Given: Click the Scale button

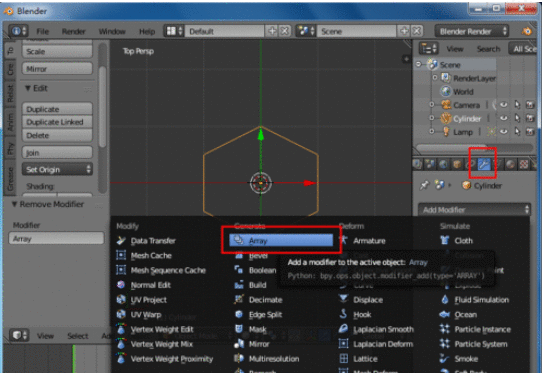Looking at the screenshot, I should [57, 52].
